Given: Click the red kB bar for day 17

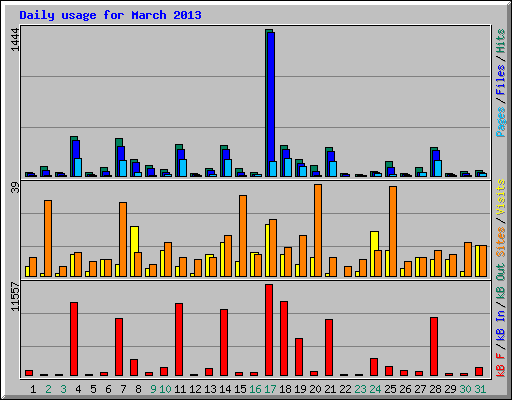Looking at the screenshot, I should (x=269, y=330).
